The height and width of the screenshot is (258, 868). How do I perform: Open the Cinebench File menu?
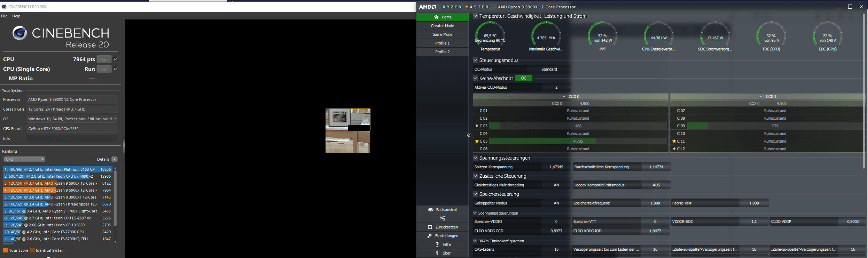(4, 16)
